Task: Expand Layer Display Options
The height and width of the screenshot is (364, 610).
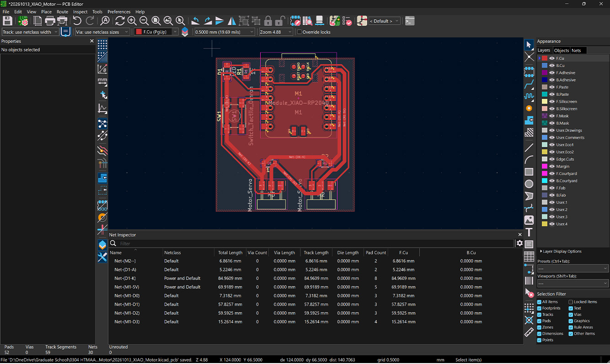Action: point(562,252)
